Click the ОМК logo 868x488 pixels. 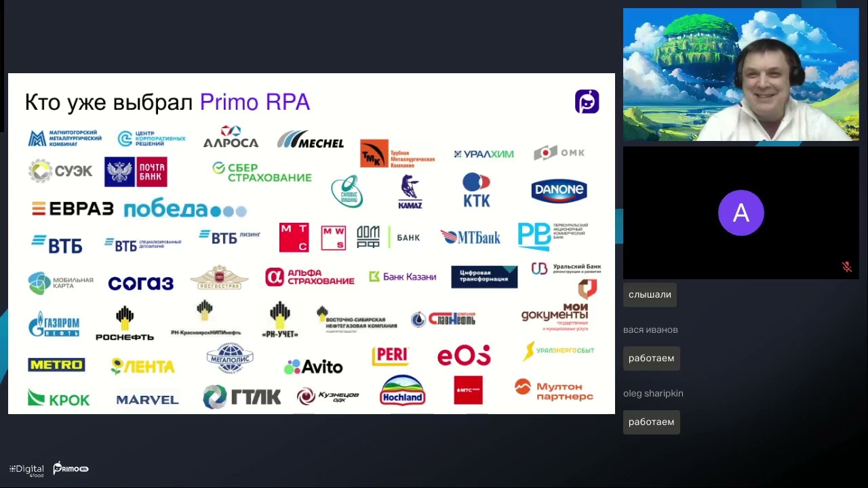[559, 152]
